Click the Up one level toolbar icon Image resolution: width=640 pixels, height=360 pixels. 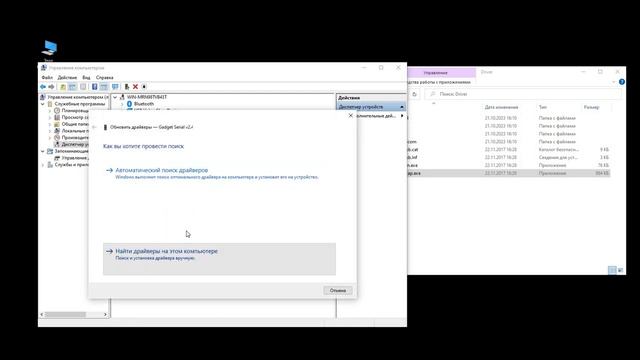[x=63, y=87]
